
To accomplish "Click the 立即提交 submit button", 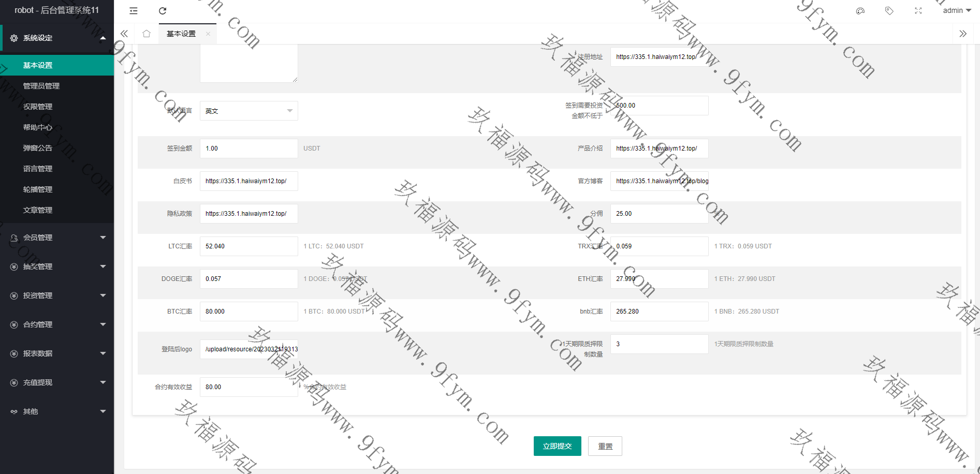I will (x=557, y=446).
